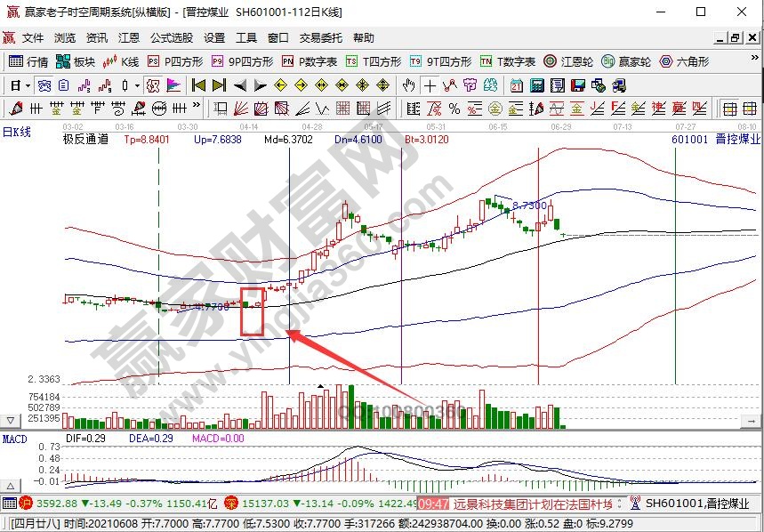Open the 行情 market quotes view
The width and height of the screenshot is (764, 532).
[x=28, y=61]
